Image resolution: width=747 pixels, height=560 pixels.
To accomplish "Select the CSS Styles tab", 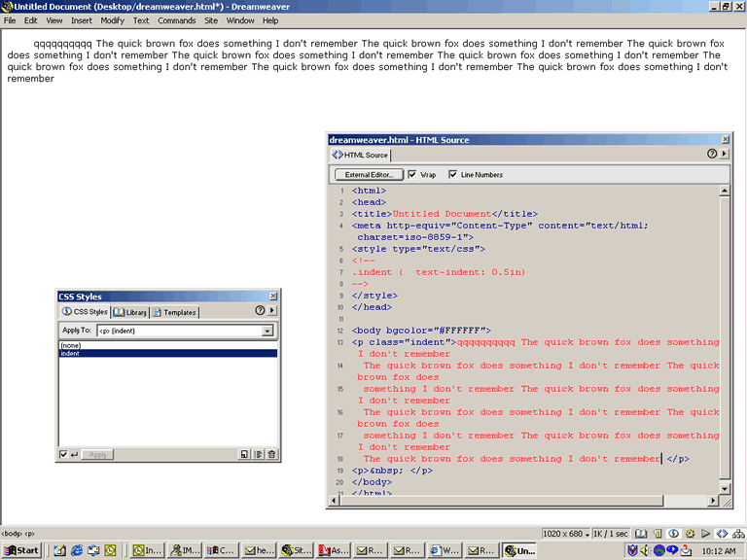I will pyautogui.click(x=86, y=311).
